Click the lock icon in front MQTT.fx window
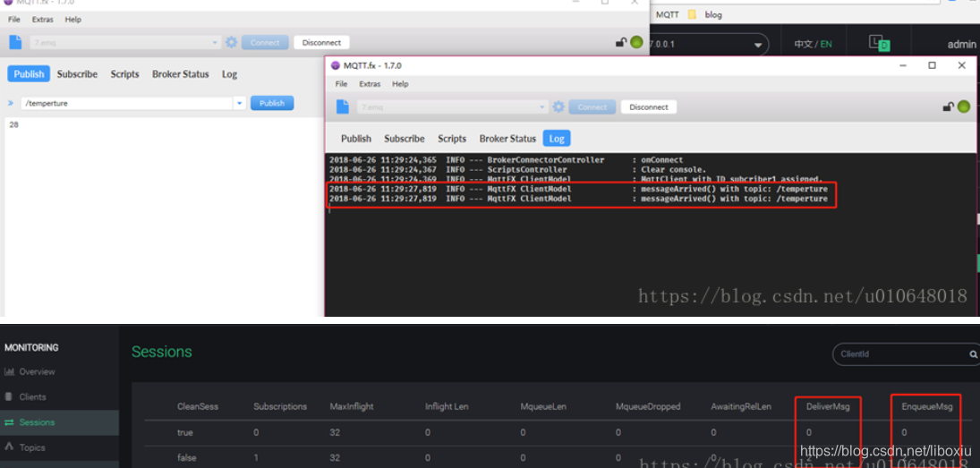The width and height of the screenshot is (980, 468). click(948, 106)
